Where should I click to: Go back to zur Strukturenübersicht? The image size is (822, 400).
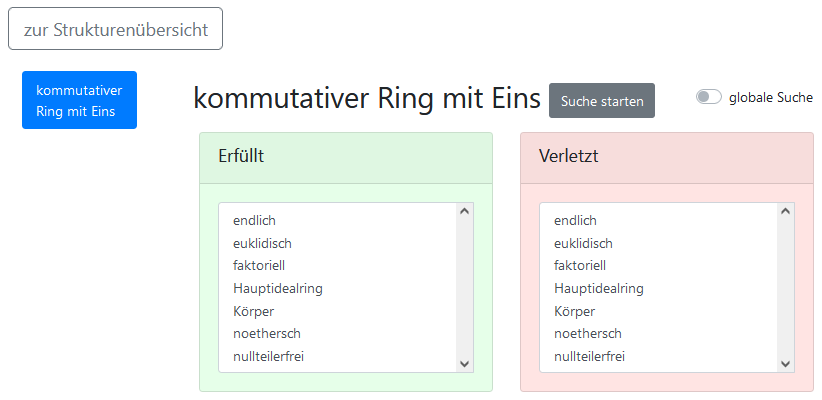pyautogui.click(x=115, y=29)
